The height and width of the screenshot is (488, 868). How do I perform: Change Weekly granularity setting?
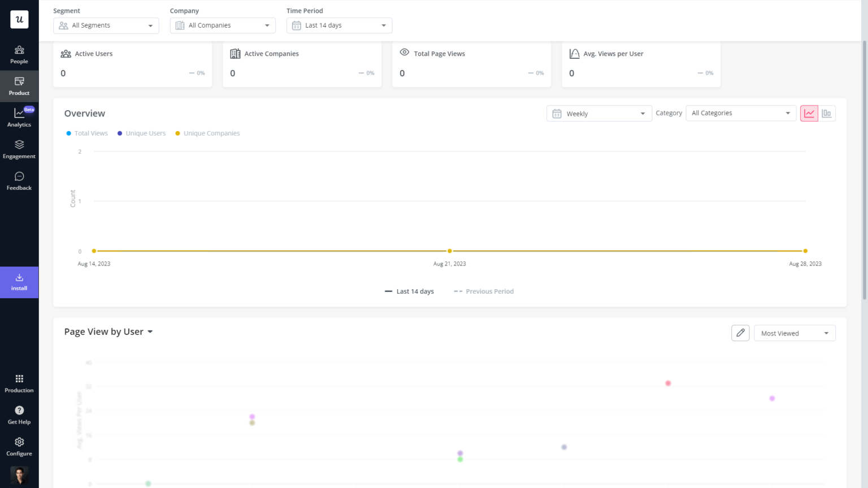click(x=598, y=113)
